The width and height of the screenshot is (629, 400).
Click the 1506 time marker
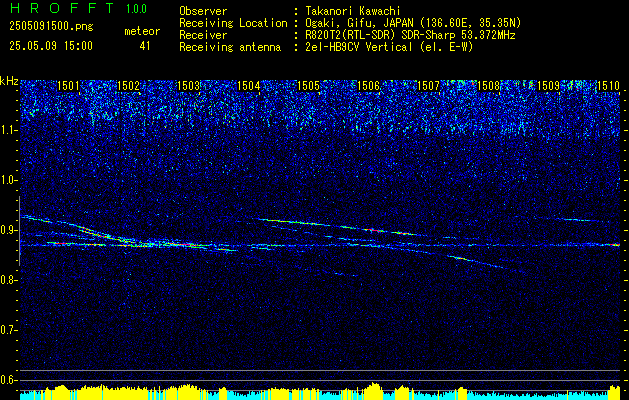368,85
